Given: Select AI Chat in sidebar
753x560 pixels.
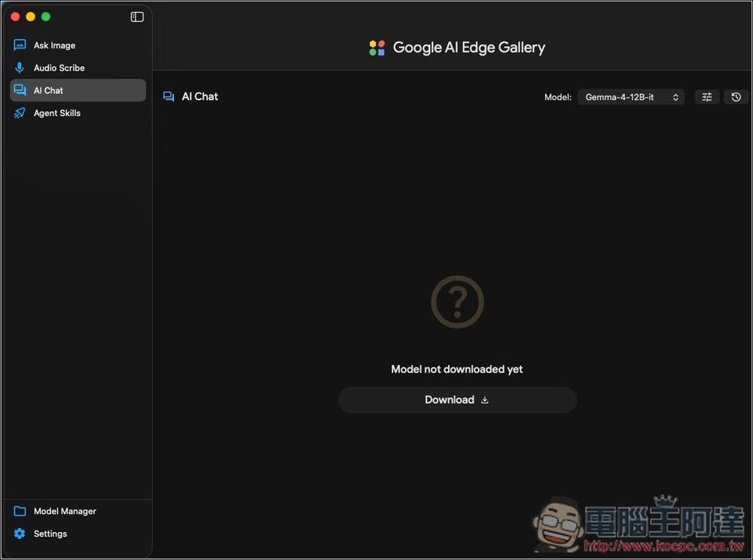Looking at the screenshot, I should (78, 90).
